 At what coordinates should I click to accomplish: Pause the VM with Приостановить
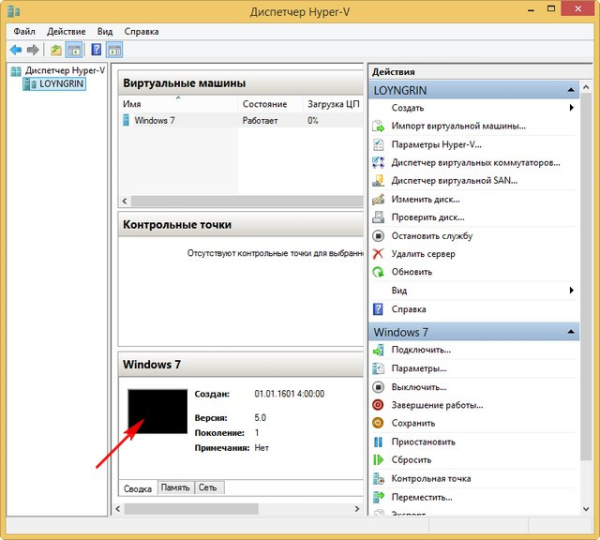click(423, 441)
